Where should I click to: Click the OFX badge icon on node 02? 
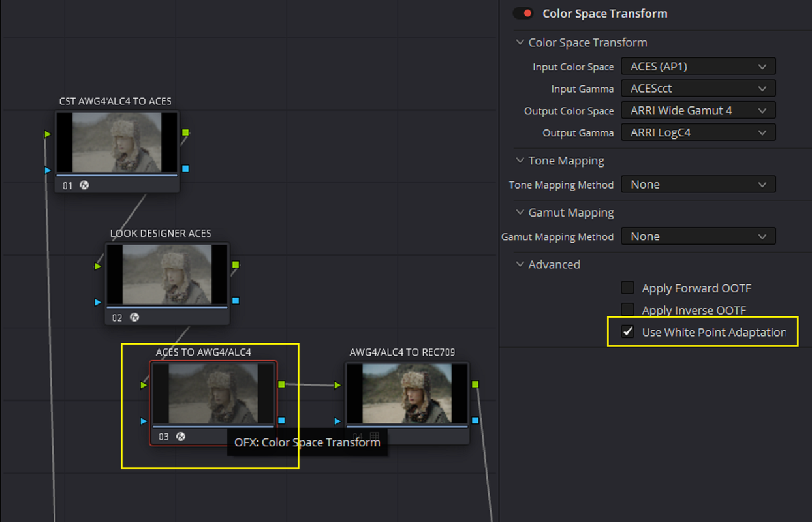[134, 318]
